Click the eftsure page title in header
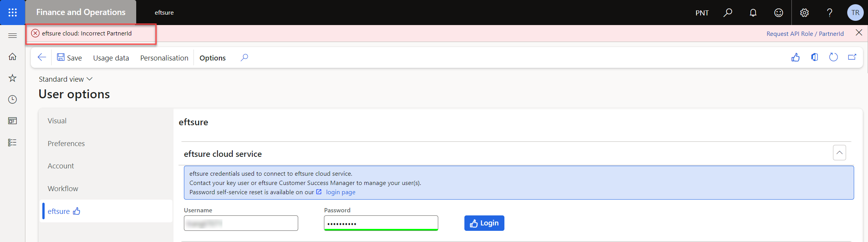 pyautogui.click(x=164, y=13)
